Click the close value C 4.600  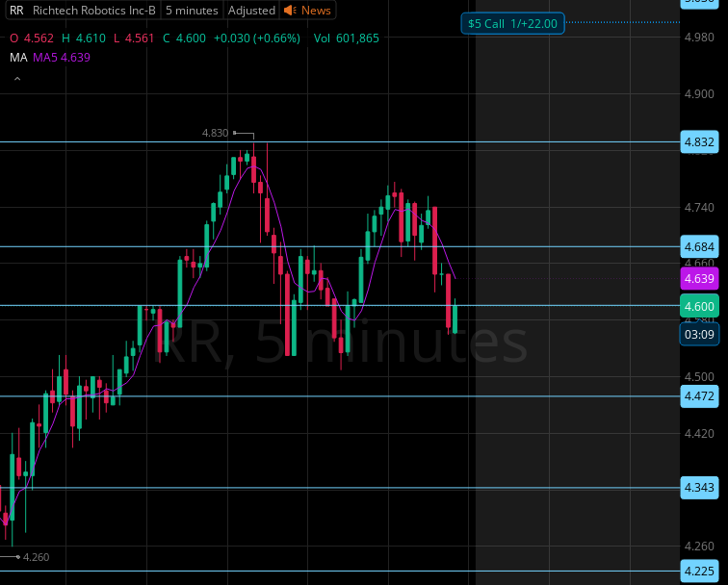coord(184,38)
